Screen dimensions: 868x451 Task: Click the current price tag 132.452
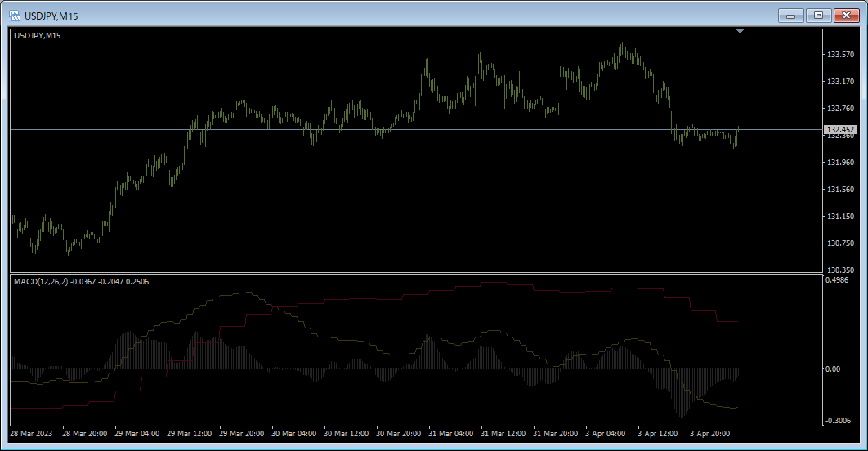840,129
